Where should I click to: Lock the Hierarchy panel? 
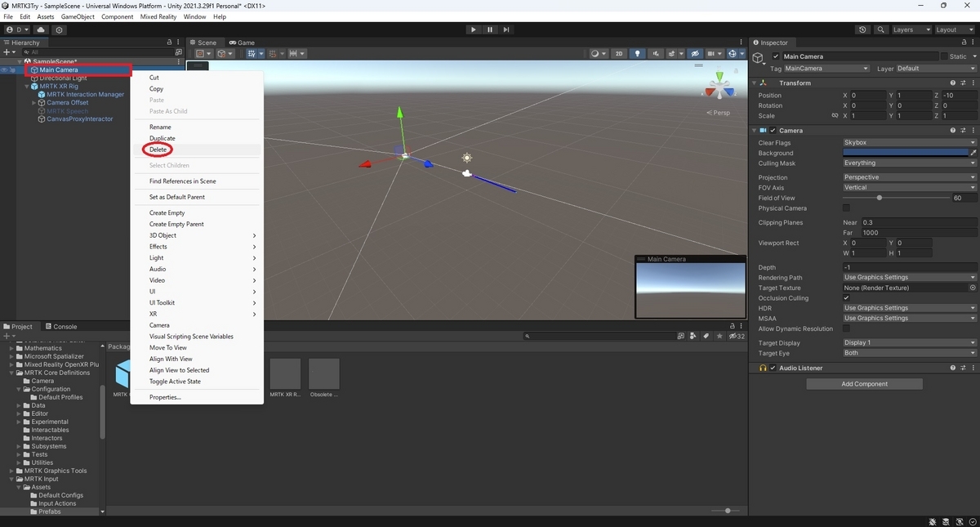[169, 42]
